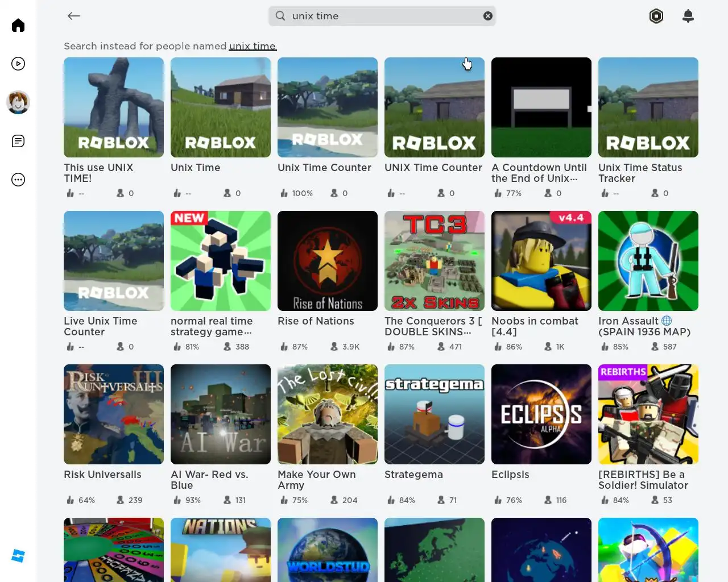Image resolution: width=728 pixels, height=582 pixels.
Task: Open 'Noobs in combat' game thumbnail
Action: tap(541, 261)
